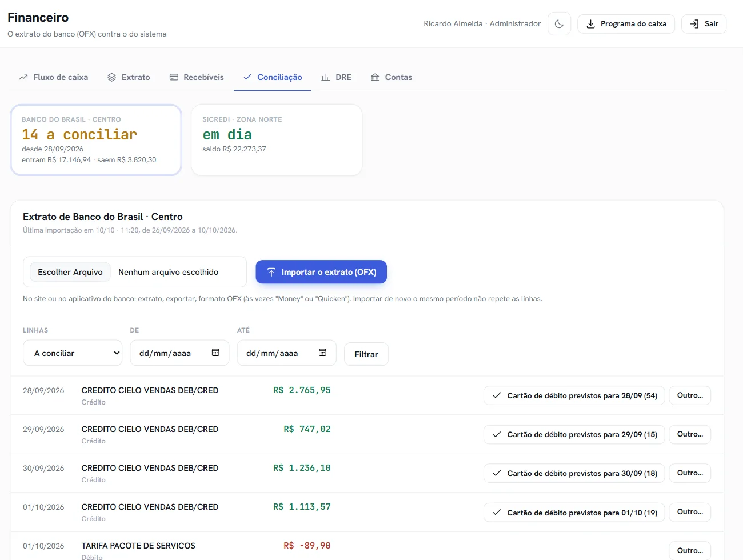Open the Extrato tab
Viewport: 743px width, 560px height.
[x=129, y=77]
